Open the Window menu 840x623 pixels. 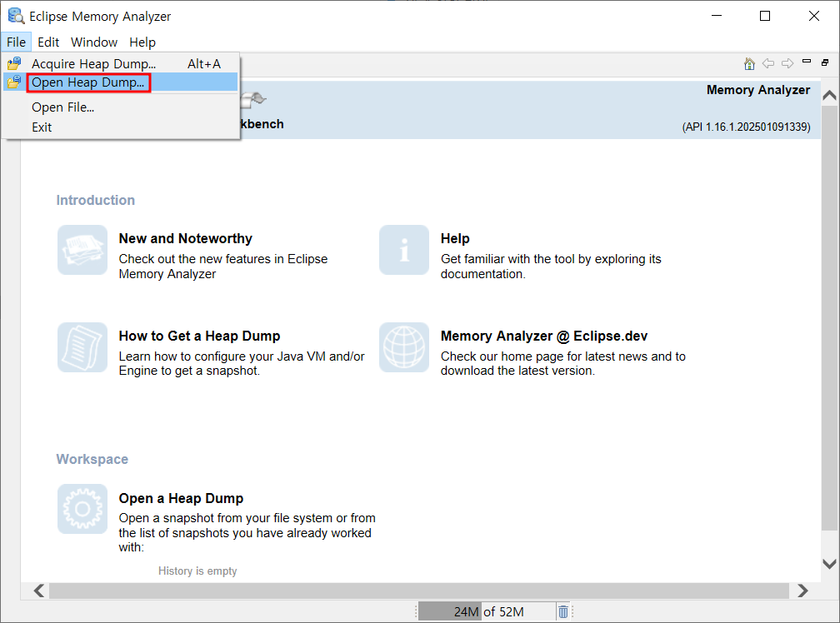click(x=94, y=42)
